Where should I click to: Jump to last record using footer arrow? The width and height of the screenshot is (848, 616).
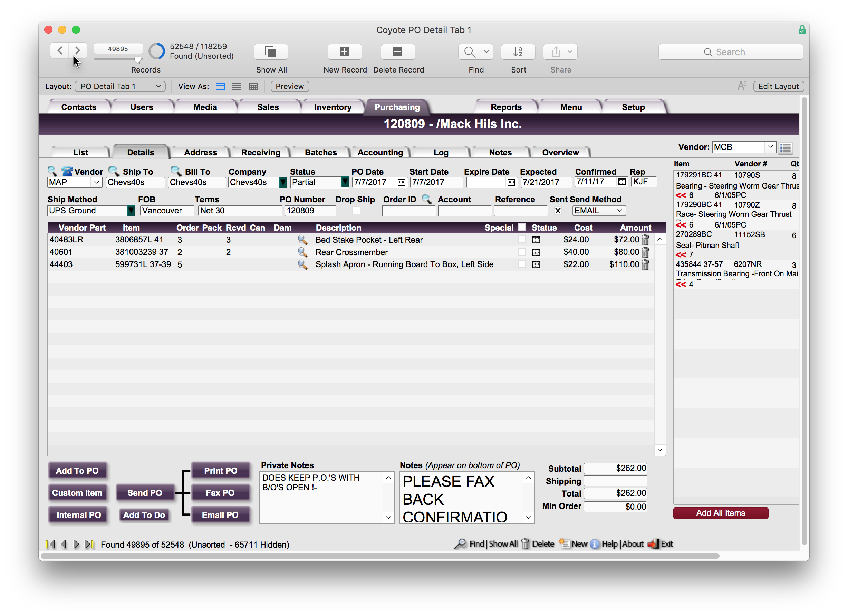(x=89, y=544)
